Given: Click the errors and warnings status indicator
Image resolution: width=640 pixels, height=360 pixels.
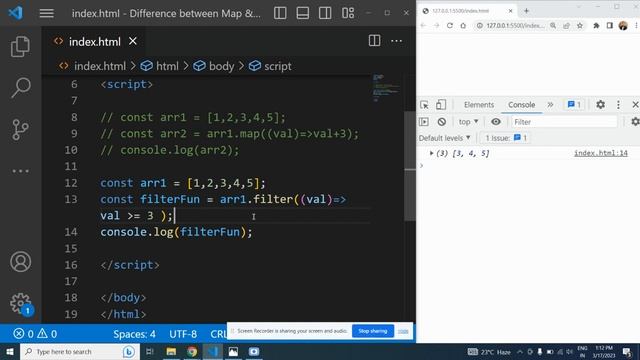Looking at the screenshot, I should [35, 334].
